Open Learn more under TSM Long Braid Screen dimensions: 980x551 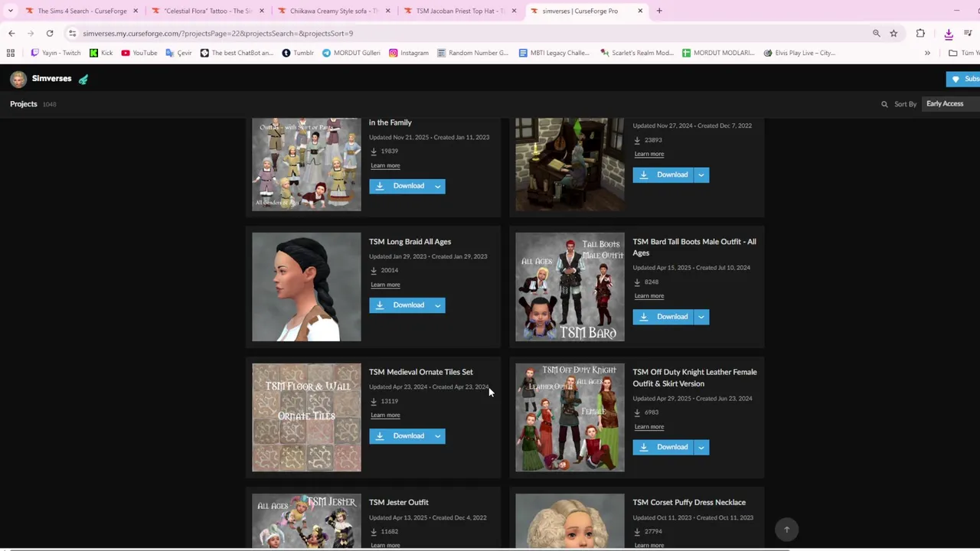click(385, 285)
